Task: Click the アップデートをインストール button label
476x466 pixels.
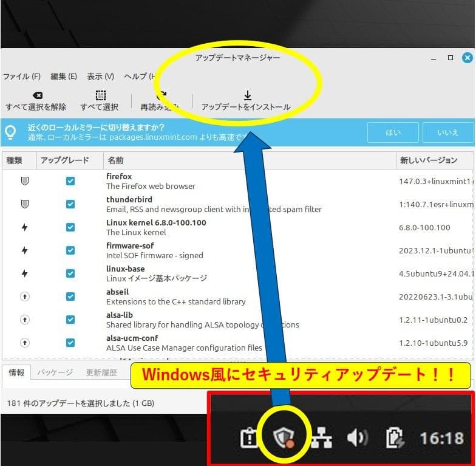Action: point(246,107)
